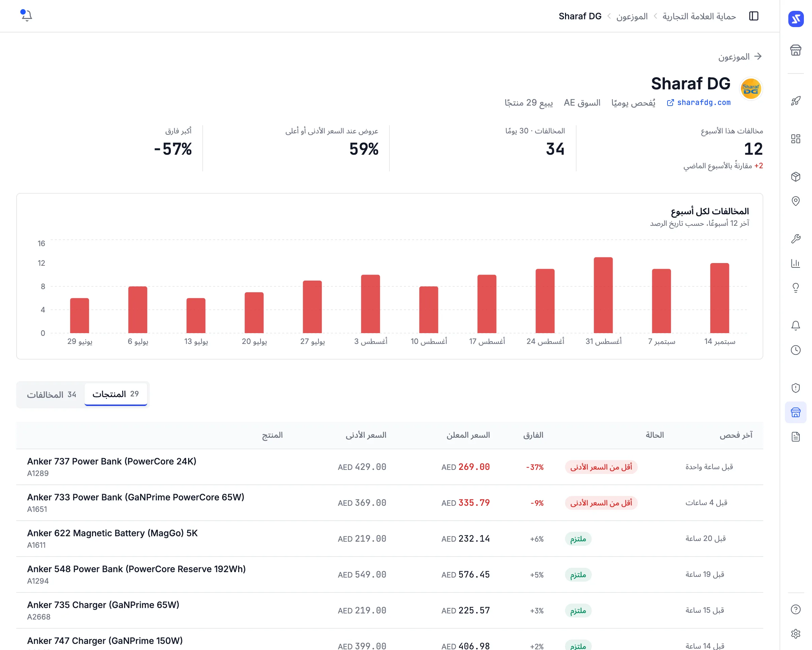812x650 pixels.
Task: Click the 31 أغسطس bar in chart
Action: click(x=603, y=295)
